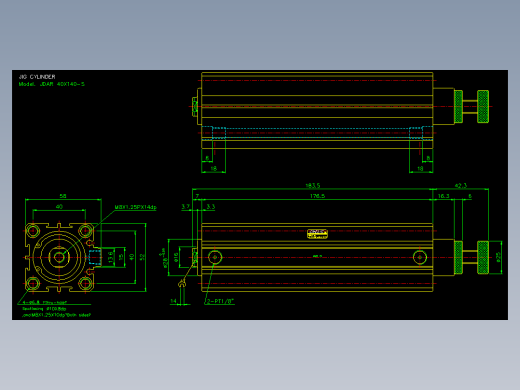Select the ø25 knob diameter dimension
The width and height of the screenshot is (520, 390).
click(498, 257)
